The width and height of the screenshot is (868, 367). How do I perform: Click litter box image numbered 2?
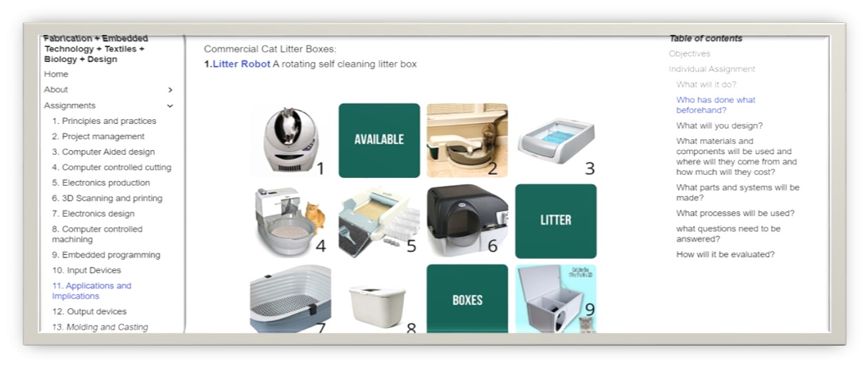tap(467, 141)
